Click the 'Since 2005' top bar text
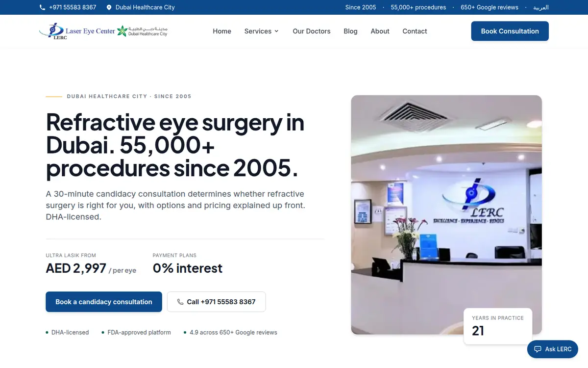The image size is (588, 368). [361, 7]
